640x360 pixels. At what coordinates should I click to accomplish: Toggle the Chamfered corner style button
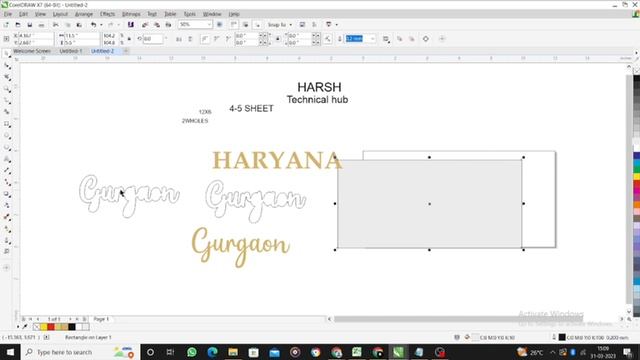(228, 39)
